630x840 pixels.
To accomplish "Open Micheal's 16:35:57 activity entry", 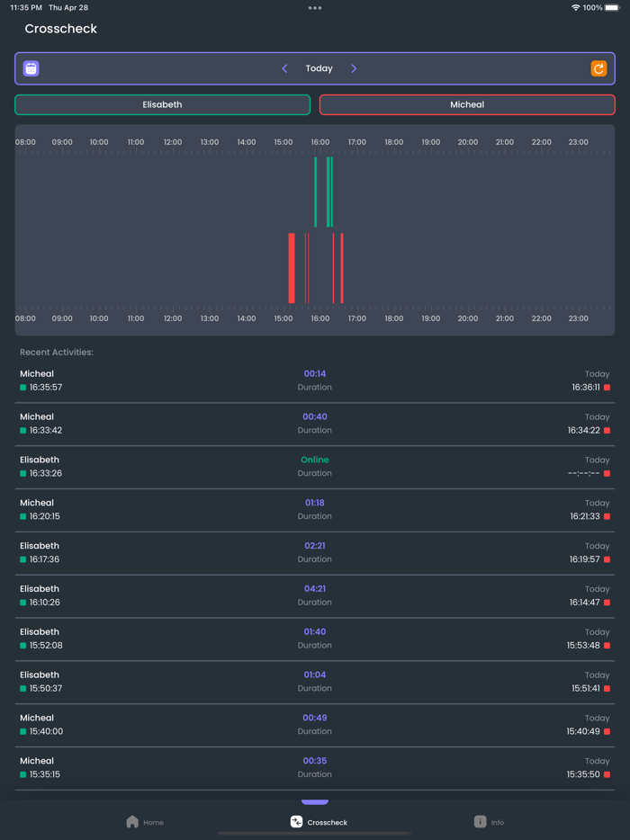I will [315, 380].
